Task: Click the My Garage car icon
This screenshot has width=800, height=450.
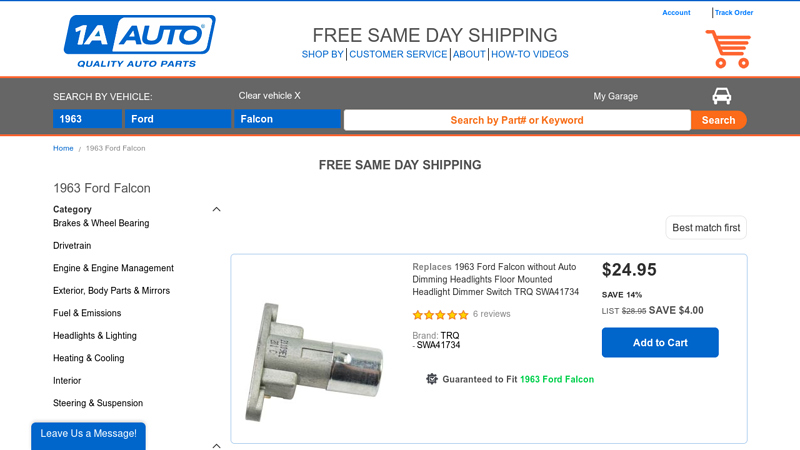Action: [x=721, y=96]
